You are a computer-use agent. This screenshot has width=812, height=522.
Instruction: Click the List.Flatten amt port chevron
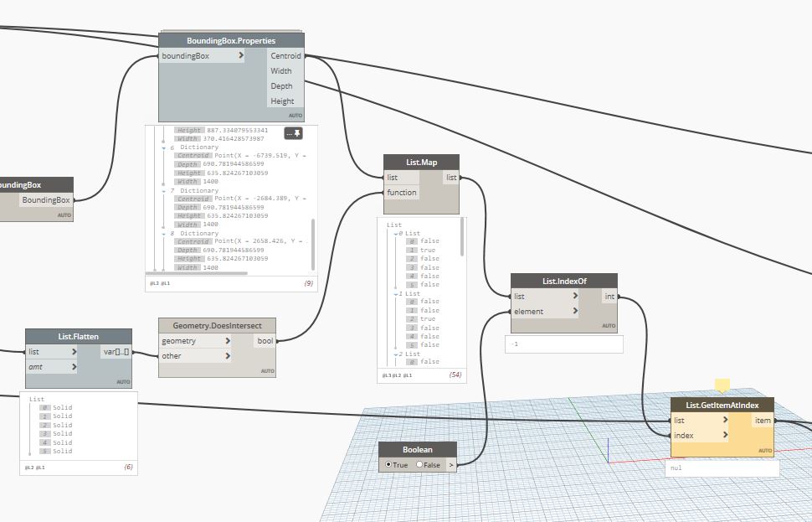[x=75, y=367]
